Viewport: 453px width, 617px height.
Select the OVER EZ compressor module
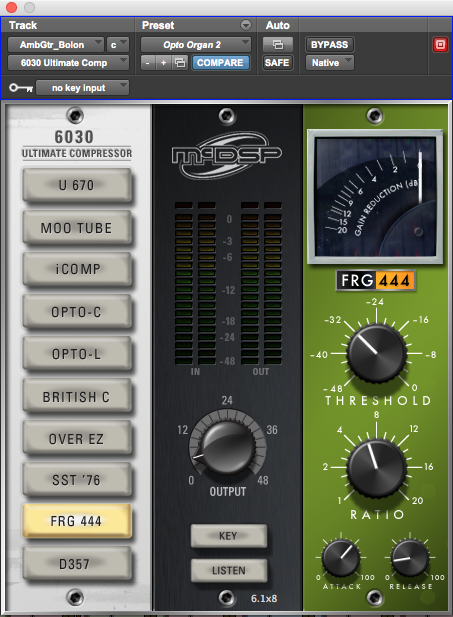tap(77, 438)
